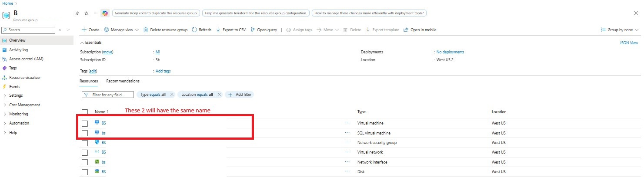Open ellipsis menu for Virtual machine row
The image size is (644, 190).
(347, 123)
